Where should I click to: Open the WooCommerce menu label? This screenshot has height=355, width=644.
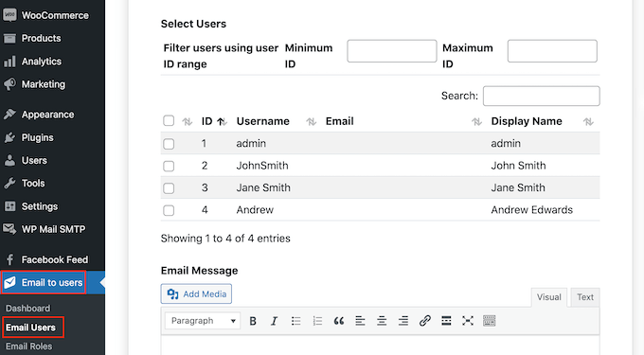point(55,15)
